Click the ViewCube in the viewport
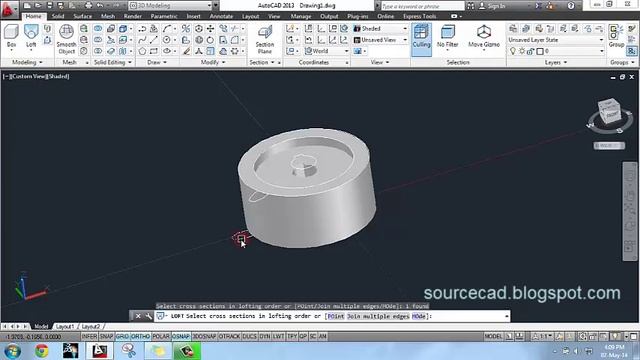This screenshot has width=640, height=360. (x=609, y=111)
